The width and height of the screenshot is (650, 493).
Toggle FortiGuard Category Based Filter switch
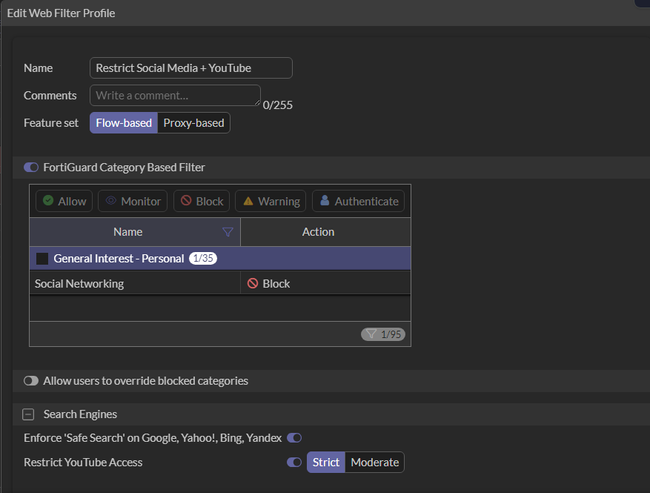click(31, 167)
